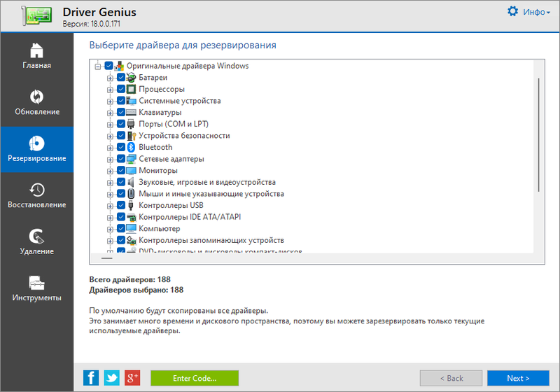Screen dimensions: 560x392
Task: Toggle the Клавиатуры checkbox
Action: pos(121,113)
